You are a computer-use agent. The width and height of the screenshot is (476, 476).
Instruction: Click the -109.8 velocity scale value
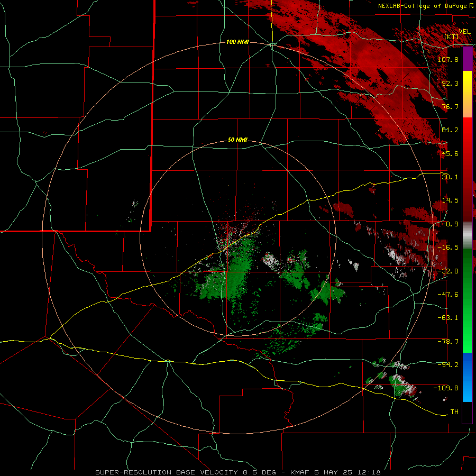coord(446,388)
